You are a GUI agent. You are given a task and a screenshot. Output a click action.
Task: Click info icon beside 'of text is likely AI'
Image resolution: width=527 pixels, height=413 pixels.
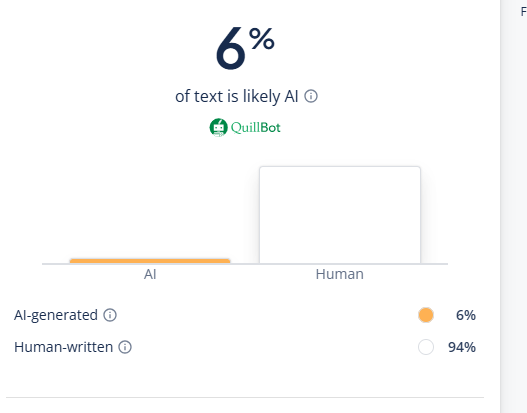(311, 96)
